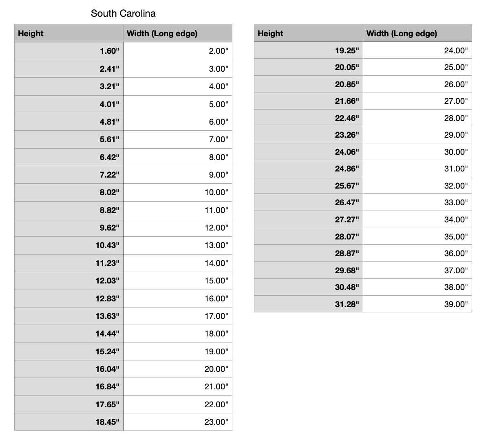Click the South Carolina table title
The width and height of the screenshot is (490, 448).
click(x=123, y=13)
